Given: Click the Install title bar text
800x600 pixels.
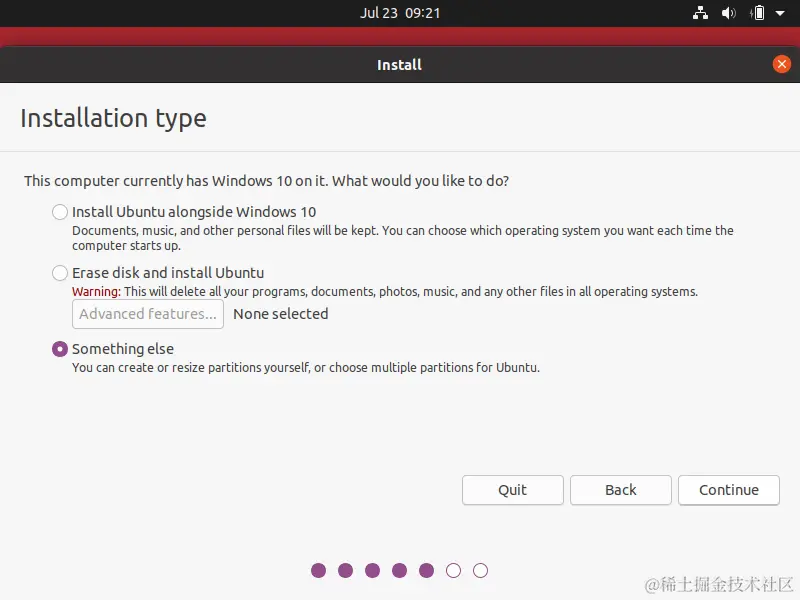Looking at the screenshot, I should click(399, 65).
